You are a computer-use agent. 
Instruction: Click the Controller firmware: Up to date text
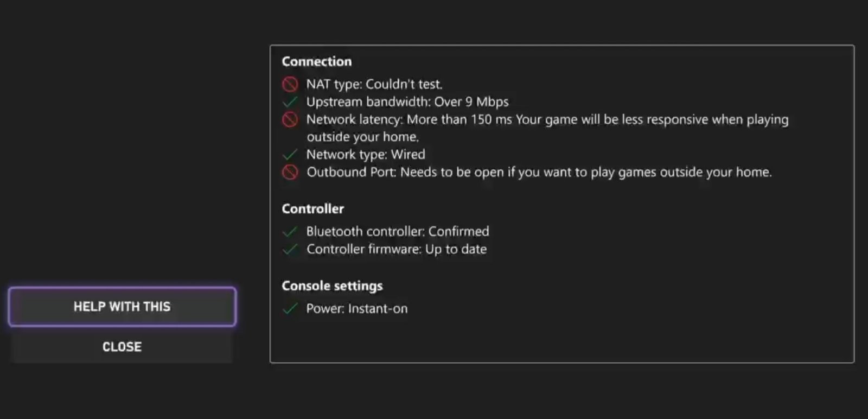(397, 249)
